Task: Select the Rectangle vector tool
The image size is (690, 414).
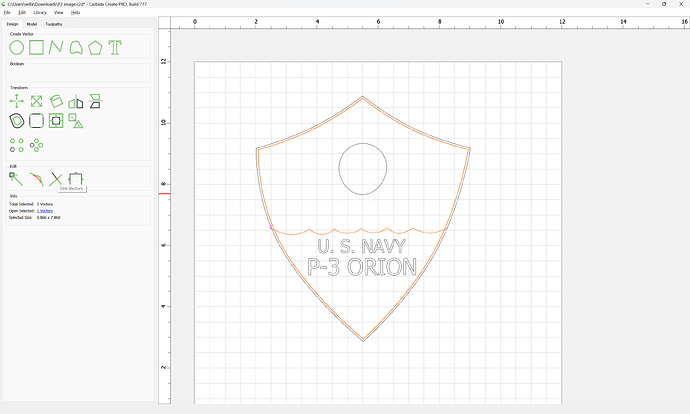Action: pyautogui.click(x=36, y=47)
